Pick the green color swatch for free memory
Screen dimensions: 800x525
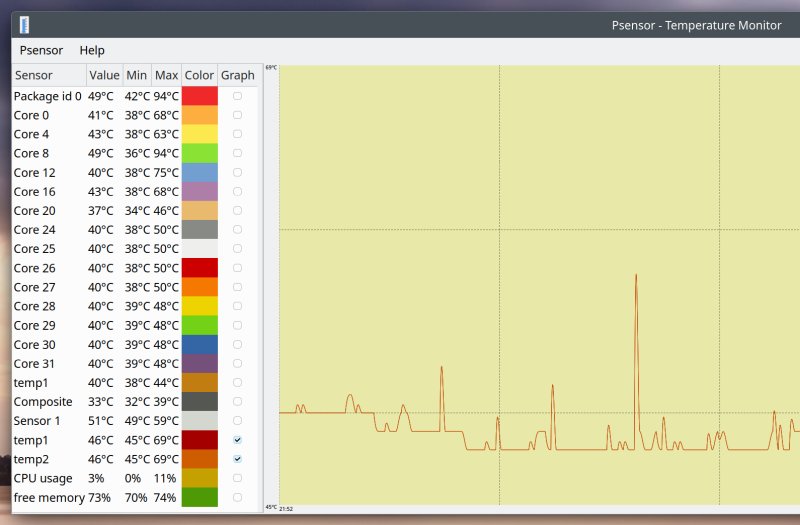tap(199, 497)
